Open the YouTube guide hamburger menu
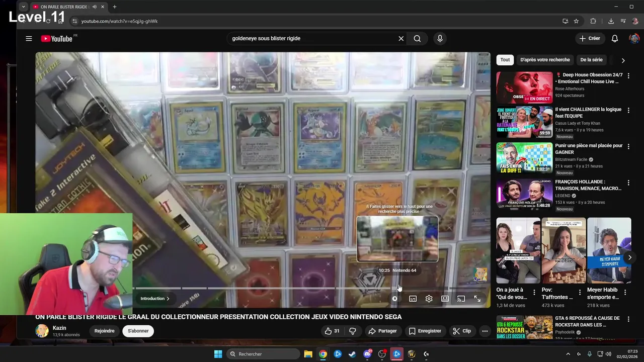The width and height of the screenshot is (644, 362). [29, 39]
